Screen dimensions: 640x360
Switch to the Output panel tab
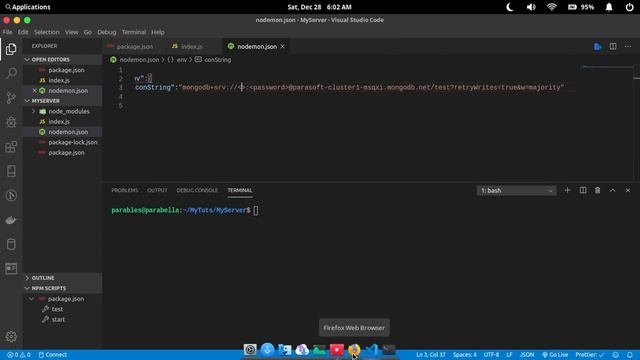[x=157, y=190]
